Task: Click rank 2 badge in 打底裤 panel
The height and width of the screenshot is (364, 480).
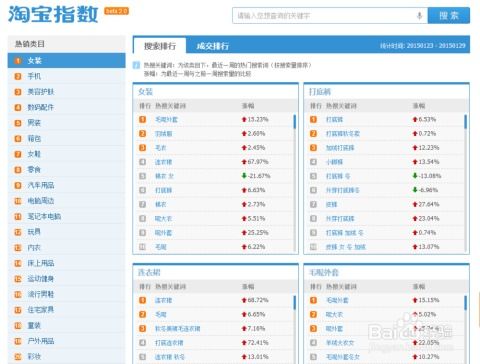Action: coord(313,134)
